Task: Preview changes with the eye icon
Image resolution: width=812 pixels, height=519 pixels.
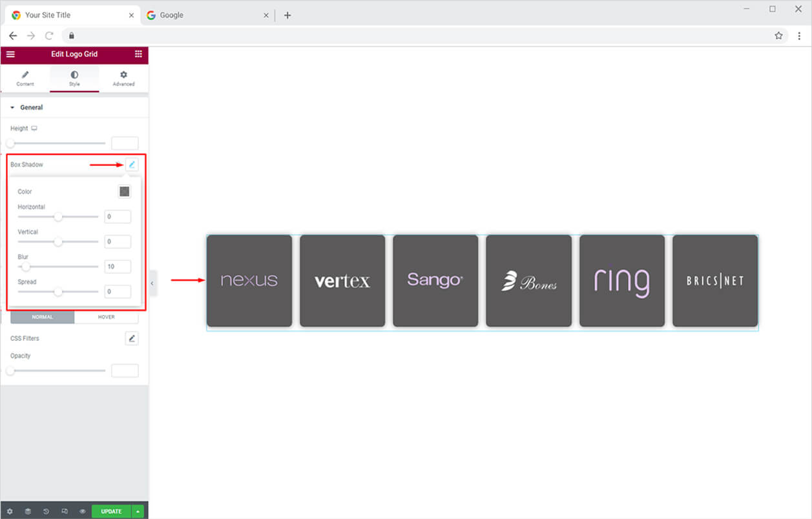Action: (x=83, y=511)
